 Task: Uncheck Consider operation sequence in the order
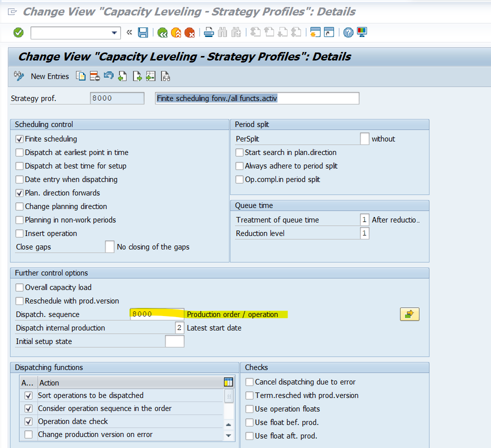tap(28, 408)
